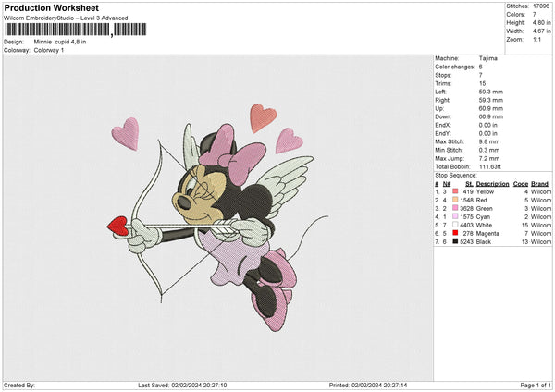Image resolution: width=555 pixels, height=392 pixels.
Task: Click the 'Code' column header
Action: [520, 184]
